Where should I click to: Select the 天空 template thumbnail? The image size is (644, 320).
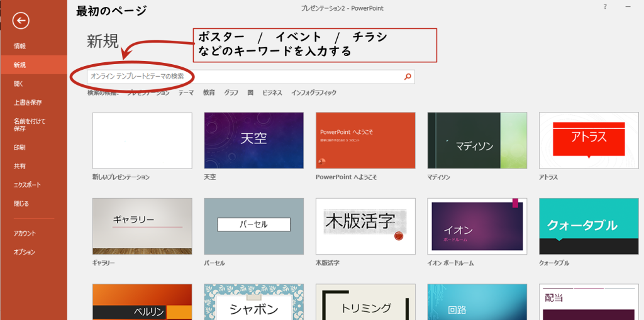[x=253, y=140]
